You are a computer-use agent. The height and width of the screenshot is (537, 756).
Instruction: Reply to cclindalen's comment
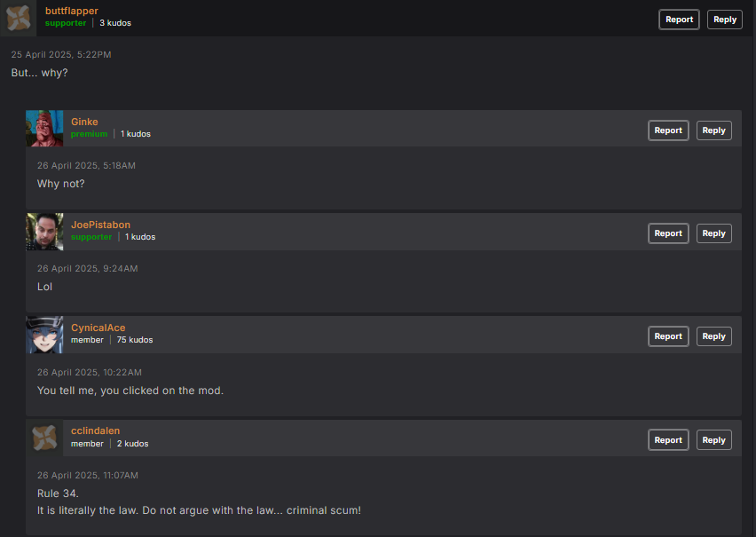713,440
